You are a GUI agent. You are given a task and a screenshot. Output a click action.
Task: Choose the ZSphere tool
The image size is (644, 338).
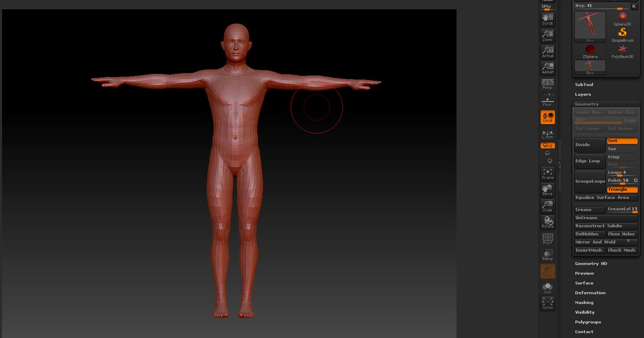tap(590, 51)
